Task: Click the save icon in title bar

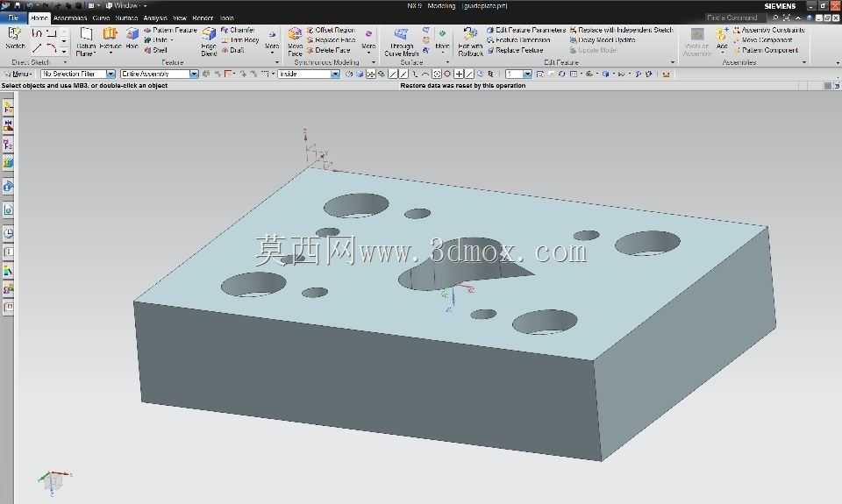Action: [18, 5]
